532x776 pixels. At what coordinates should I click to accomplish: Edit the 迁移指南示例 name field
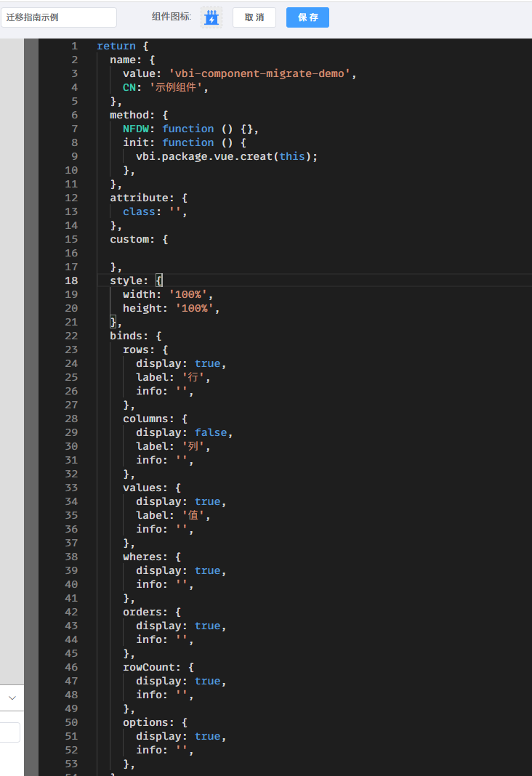[x=58, y=17]
